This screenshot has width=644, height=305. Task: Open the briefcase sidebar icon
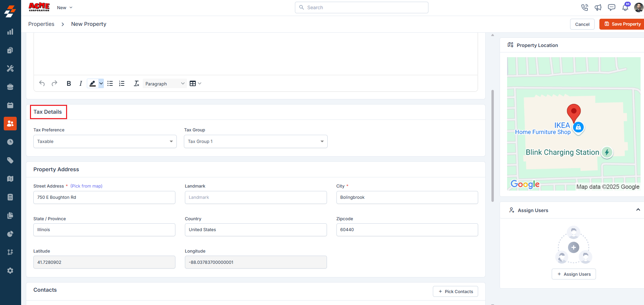(x=10, y=87)
